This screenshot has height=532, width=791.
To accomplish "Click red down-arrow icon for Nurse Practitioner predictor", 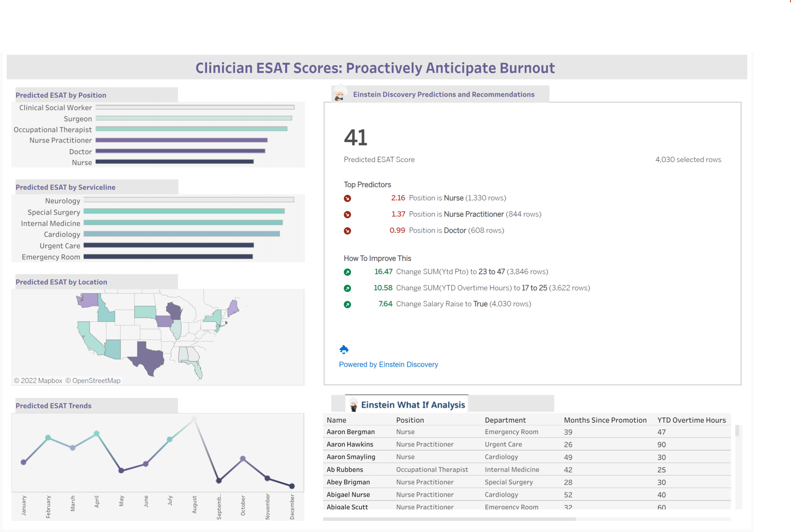I will point(347,215).
